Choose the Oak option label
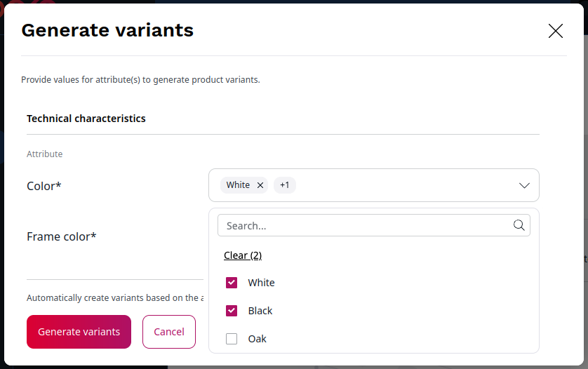The width and height of the screenshot is (588, 369). [258, 339]
